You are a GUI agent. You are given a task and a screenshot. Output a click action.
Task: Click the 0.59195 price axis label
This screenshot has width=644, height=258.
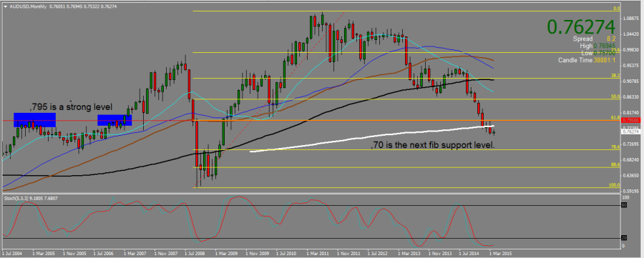tap(631, 191)
